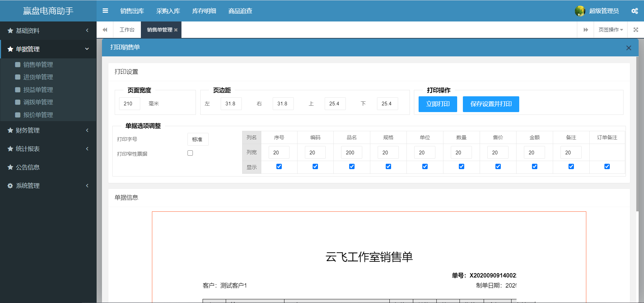
Task: Open 调拨单管理 in the sidebar
Action: click(38, 102)
